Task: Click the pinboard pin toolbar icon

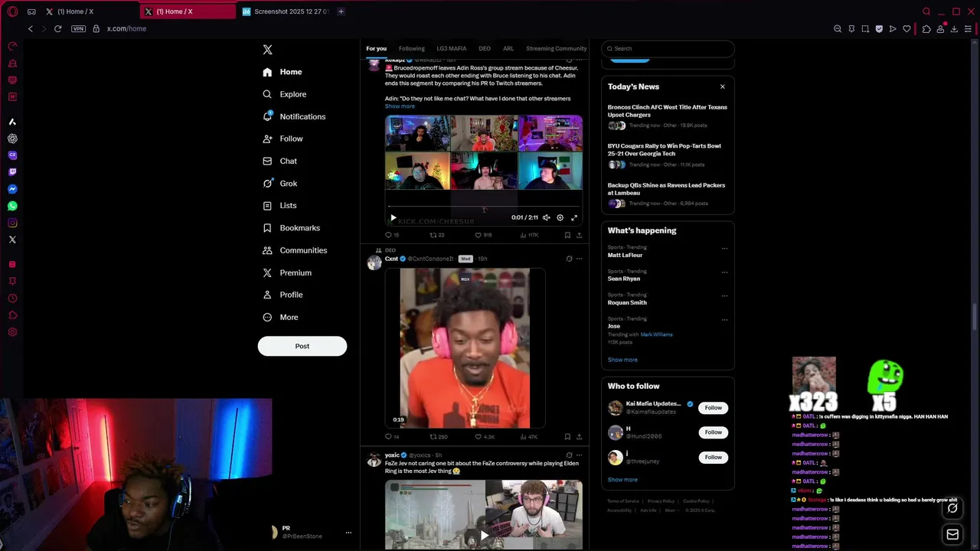Action: click(851, 28)
